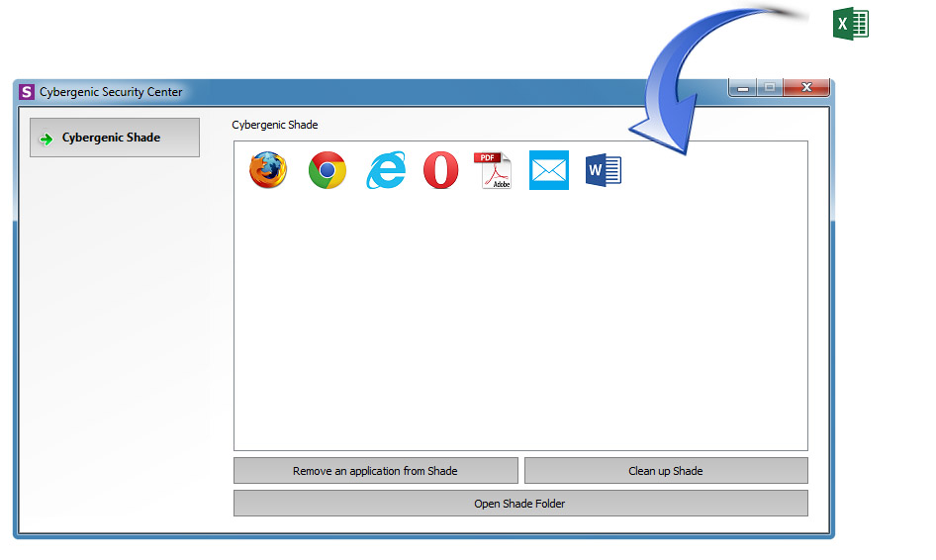
Task: Click the Internet Explorer icon
Action: [385, 170]
